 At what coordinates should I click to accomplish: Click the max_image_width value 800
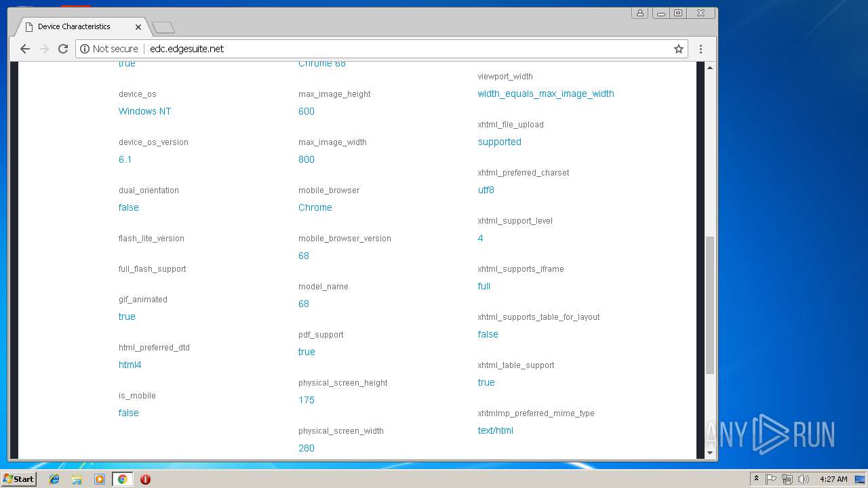click(x=307, y=159)
